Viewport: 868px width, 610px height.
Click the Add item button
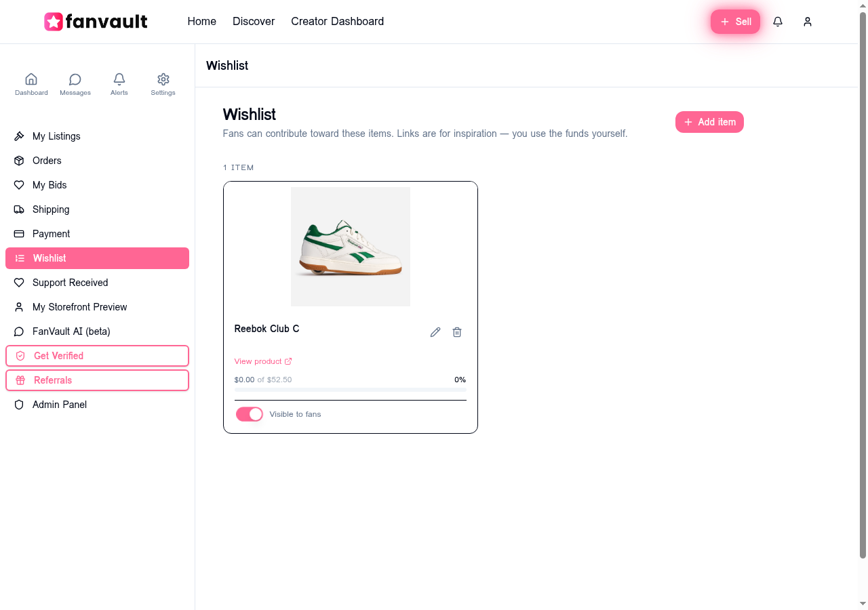pyautogui.click(x=709, y=122)
